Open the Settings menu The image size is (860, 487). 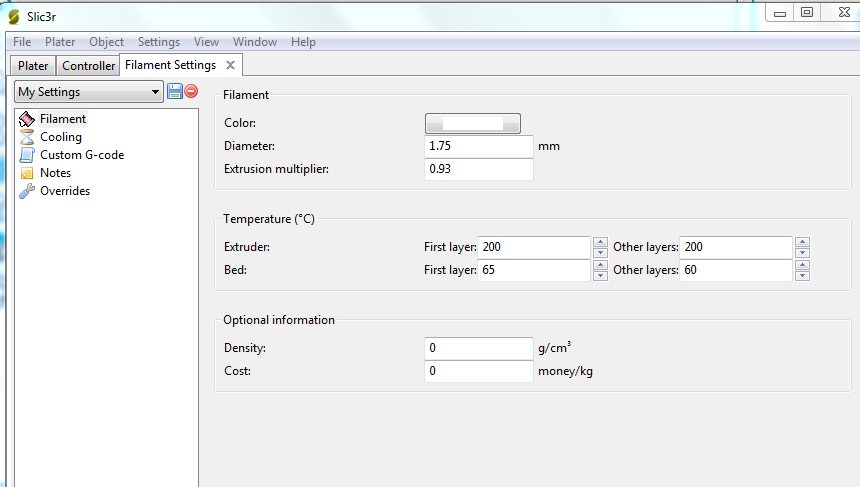click(x=159, y=42)
